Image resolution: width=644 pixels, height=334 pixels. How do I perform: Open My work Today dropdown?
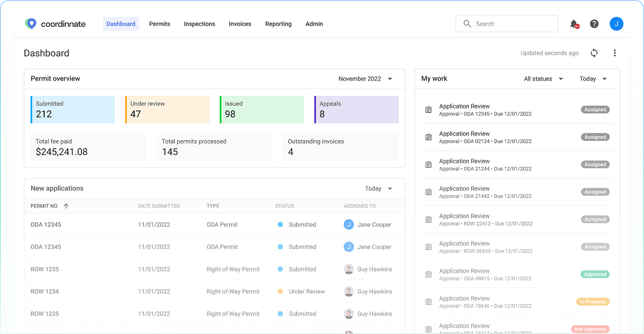click(593, 79)
